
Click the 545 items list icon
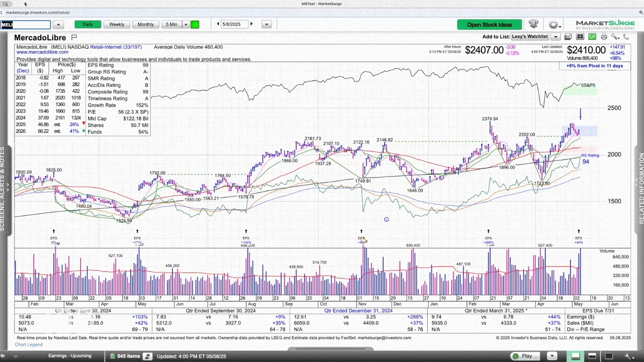(113, 356)
